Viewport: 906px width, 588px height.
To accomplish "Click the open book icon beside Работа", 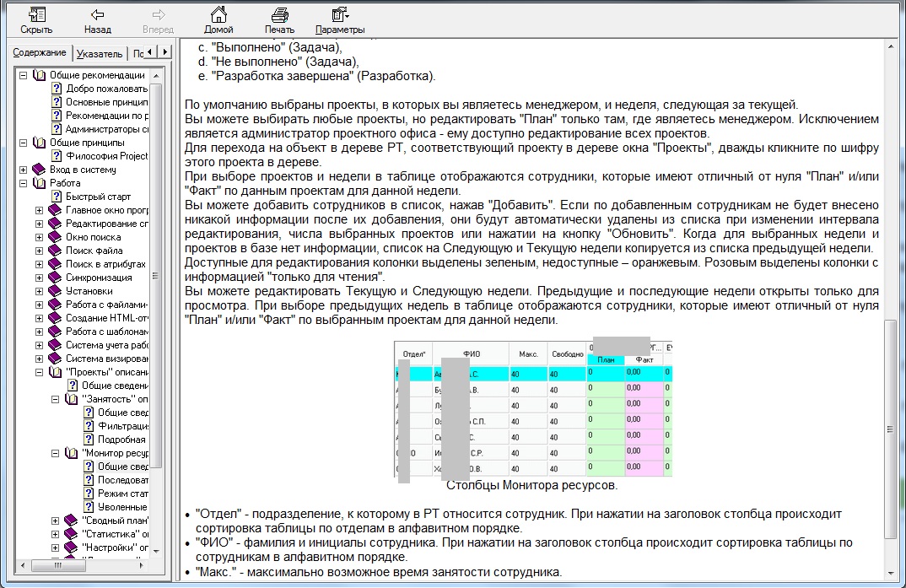I will (x=40, y=183).
